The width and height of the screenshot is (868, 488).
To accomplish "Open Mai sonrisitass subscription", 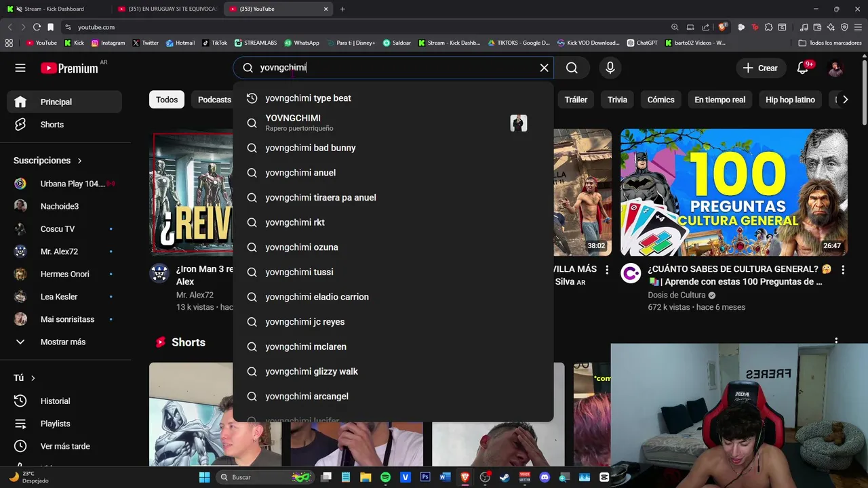I will click(x=64, y=319).
